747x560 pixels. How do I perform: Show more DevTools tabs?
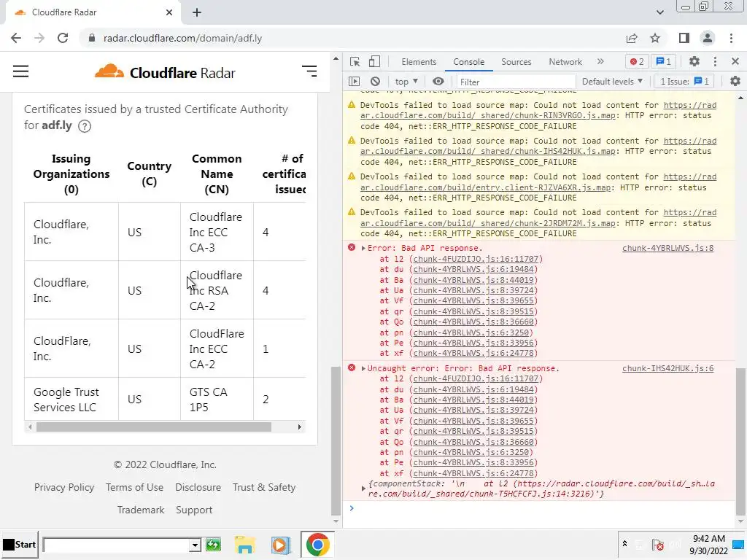600,61
